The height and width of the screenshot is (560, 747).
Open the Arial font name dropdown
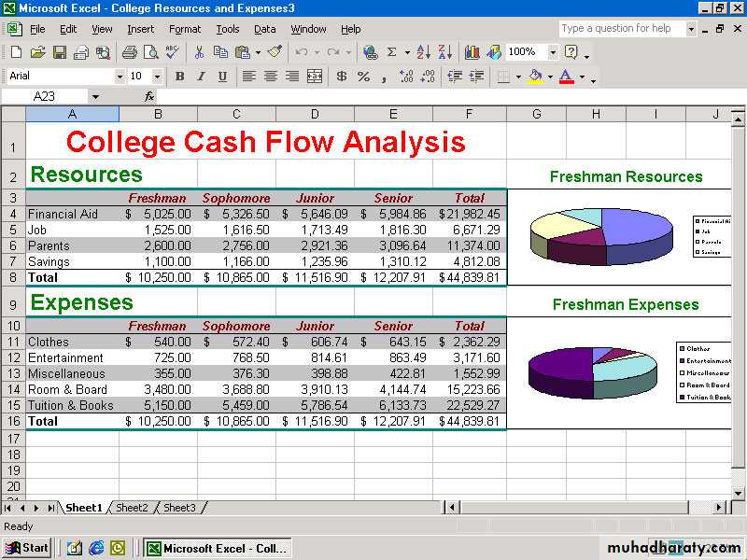(x=120, y=77)
